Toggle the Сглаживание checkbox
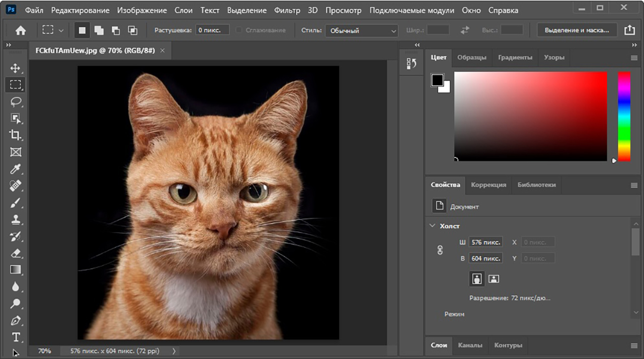The height and width of the screenshot is (359, 644). [239, 30]
